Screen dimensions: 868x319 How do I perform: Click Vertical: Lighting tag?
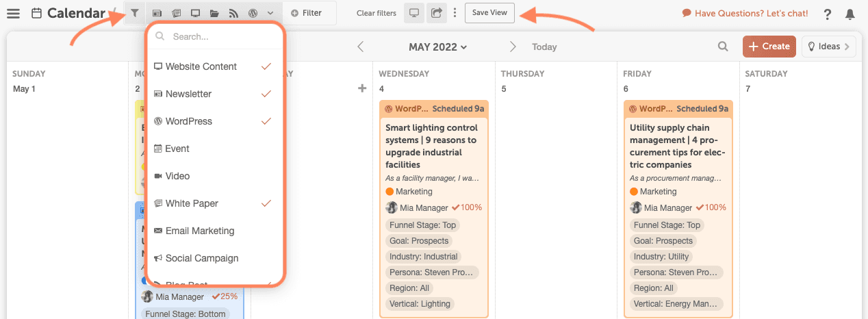pyautogui.click(x=420, y=304)
